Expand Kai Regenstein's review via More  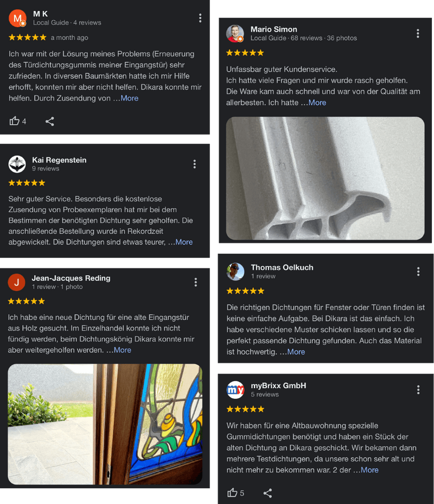(x=184, y=242)
